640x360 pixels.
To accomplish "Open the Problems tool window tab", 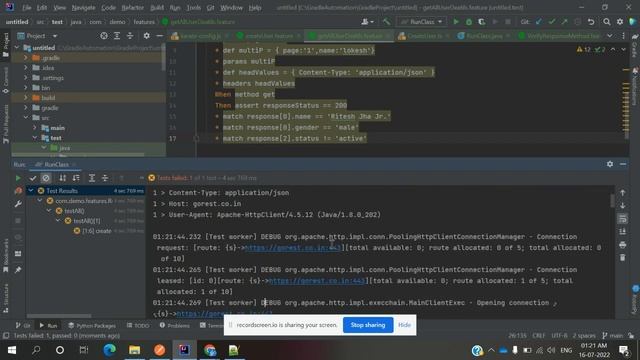I will tap(175, 325).
